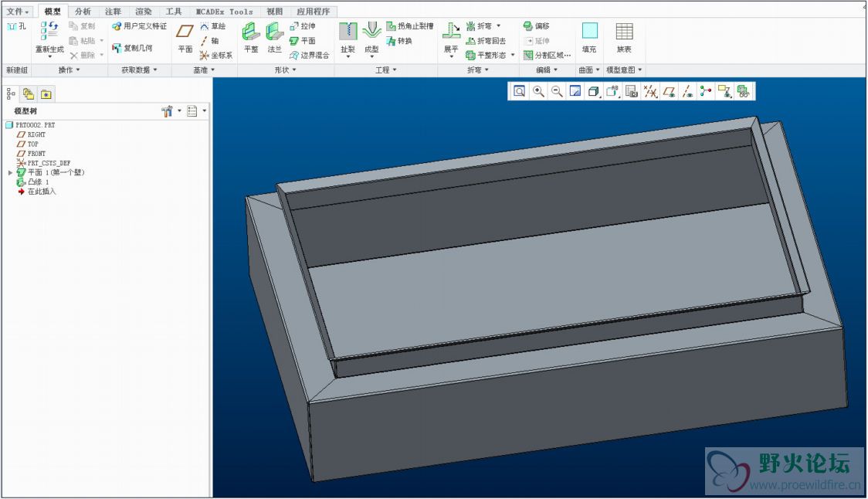Viewport: 868px width, 499px height.
Task: Select the 展平 unbend tool
Action: [451, 39]
